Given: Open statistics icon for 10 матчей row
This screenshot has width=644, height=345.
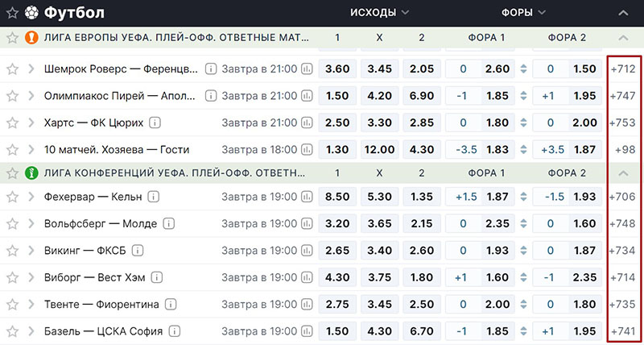Looking at the screenshot, I should (307, 149).
